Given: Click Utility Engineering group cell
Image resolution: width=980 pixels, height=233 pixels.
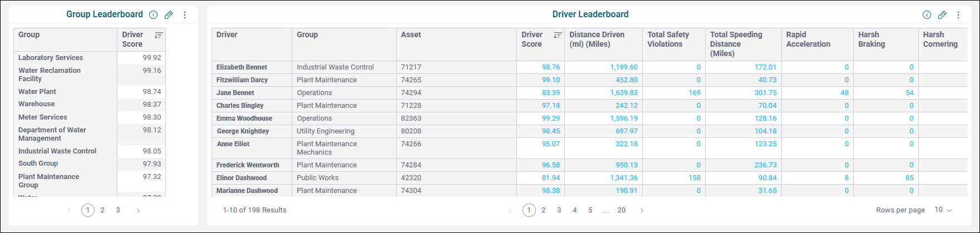Looking at the screenshot, I should (x=326, y=131).
